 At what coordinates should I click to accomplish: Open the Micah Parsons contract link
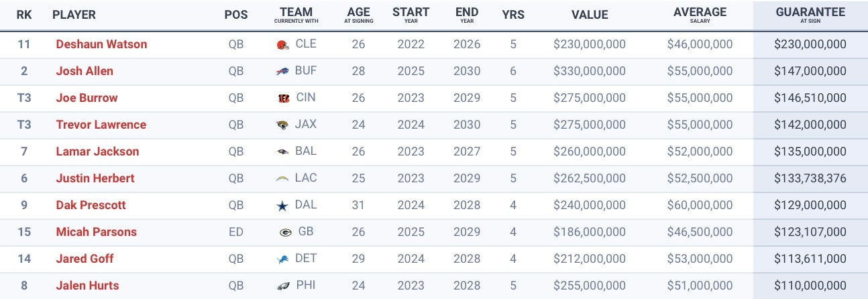[x=96, y=232]
